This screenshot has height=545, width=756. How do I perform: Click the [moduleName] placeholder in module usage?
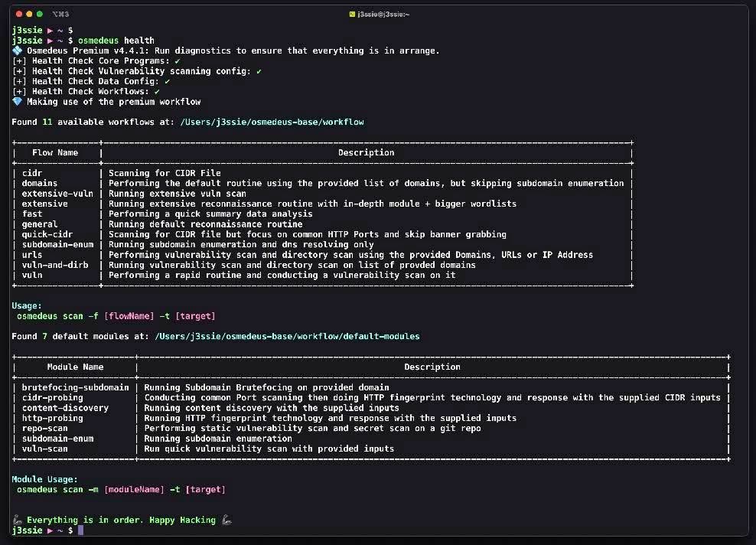click(x=134, y=490)
